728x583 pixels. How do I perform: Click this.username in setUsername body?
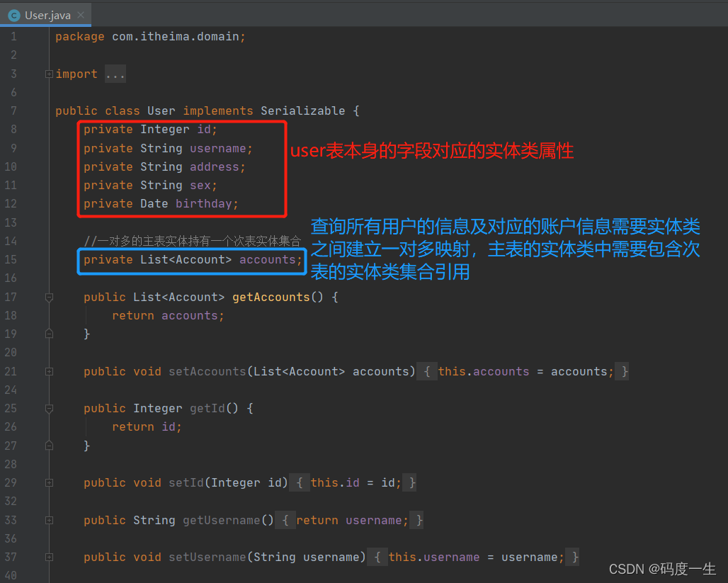434,557
